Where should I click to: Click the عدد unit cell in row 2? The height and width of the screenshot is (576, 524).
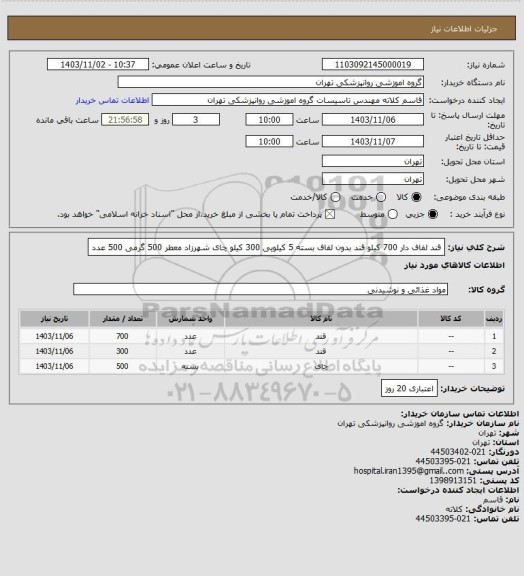click(x=190, y=351)
